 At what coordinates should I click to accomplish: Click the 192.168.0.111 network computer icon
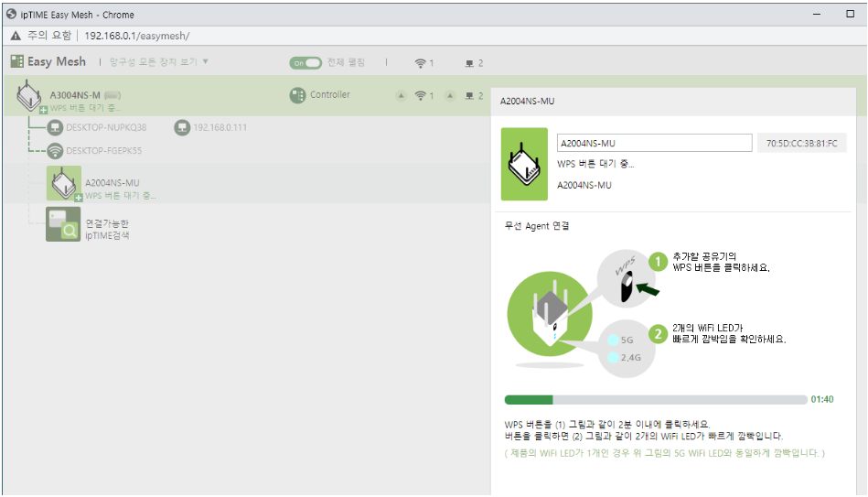click(x=181, y=127)
